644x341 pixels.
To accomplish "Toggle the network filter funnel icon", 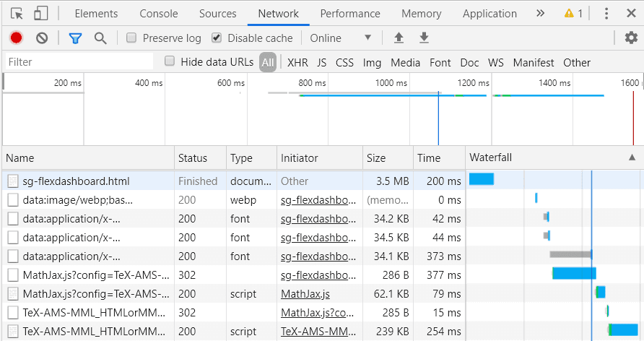I will tap(75, 38).
